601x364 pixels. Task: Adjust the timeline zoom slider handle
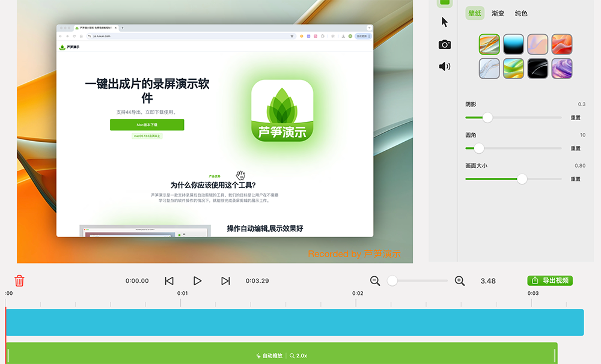[392, 281]
